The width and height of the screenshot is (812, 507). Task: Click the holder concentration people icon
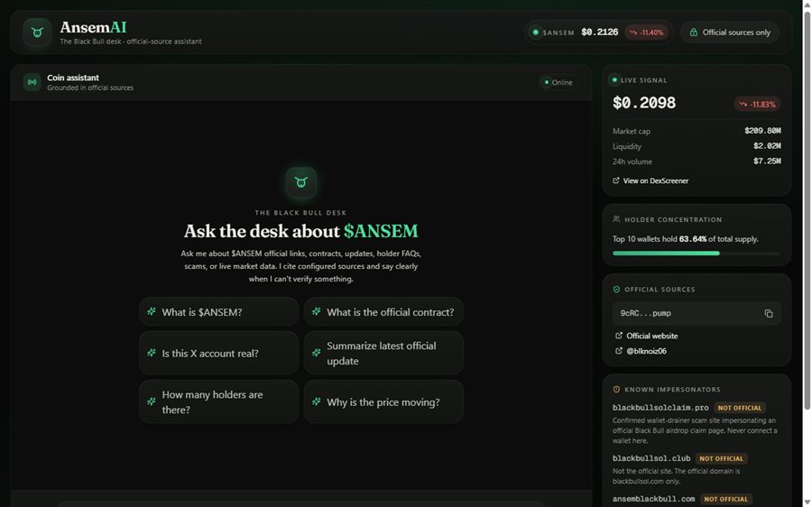[616, 219]
